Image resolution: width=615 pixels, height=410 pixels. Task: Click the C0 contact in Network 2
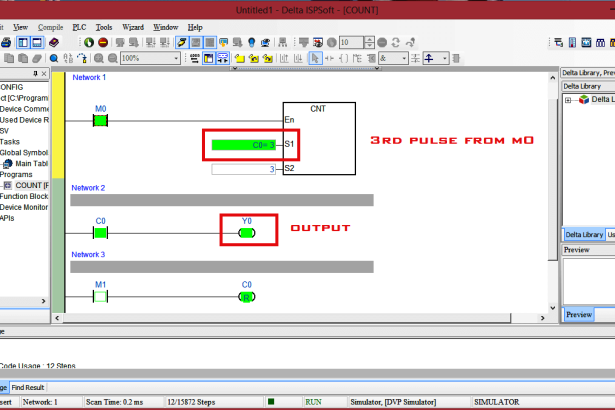point(100,233)
